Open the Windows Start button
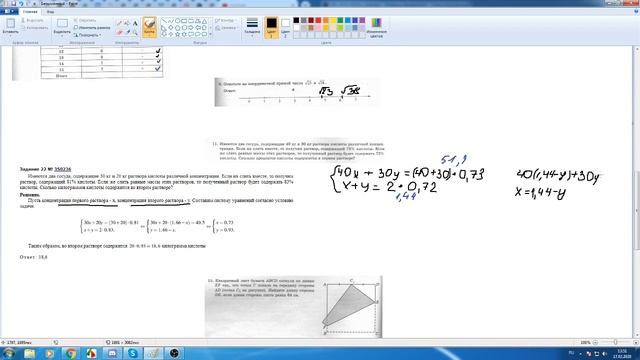 [x=9, y=353]
